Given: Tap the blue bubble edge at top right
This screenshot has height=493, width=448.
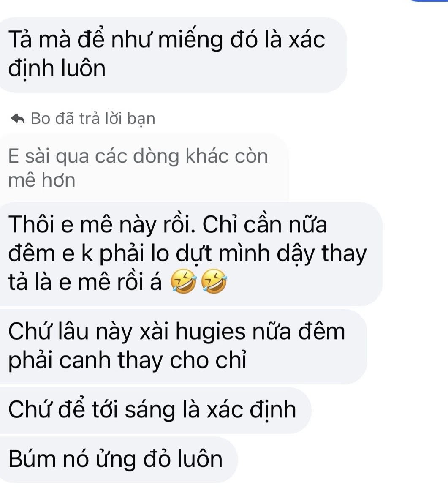Looking at the screenshot, I should click(429, 0).
